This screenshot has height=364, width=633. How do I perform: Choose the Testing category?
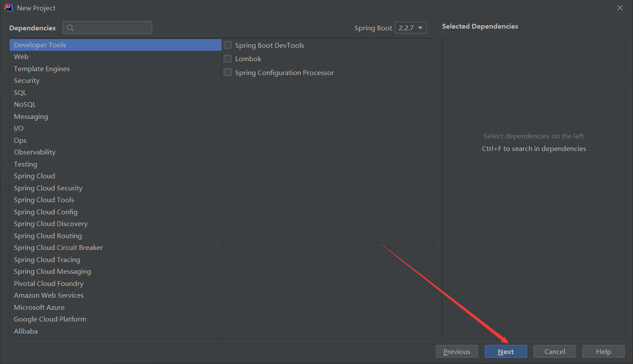pyautogui.click(x=115, y=164)
